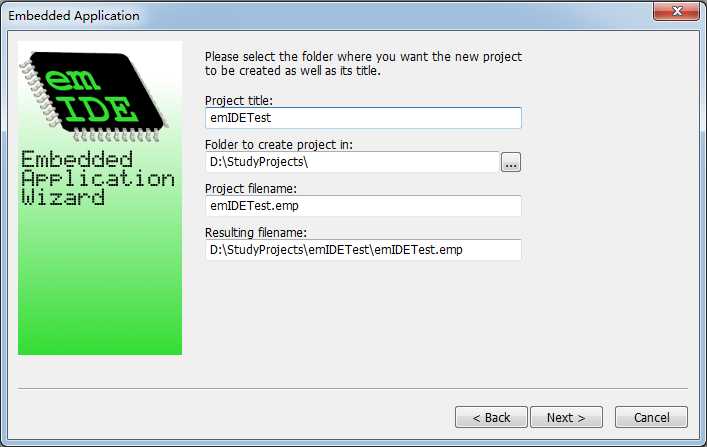This screenshot has width=707, height=447.
Task: Click the 'Folder to create project in:' label
Action: [279, 145]
